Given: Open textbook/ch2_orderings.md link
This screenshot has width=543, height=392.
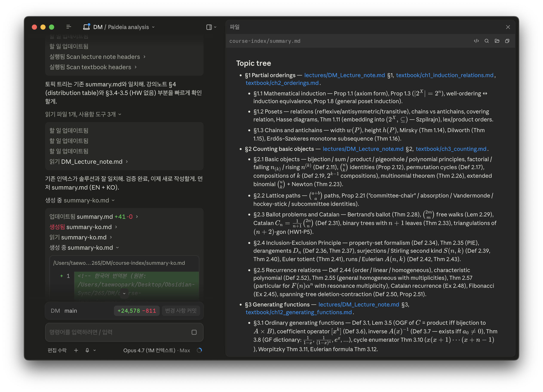Looking at the screenshot, I should coord(282,83).
